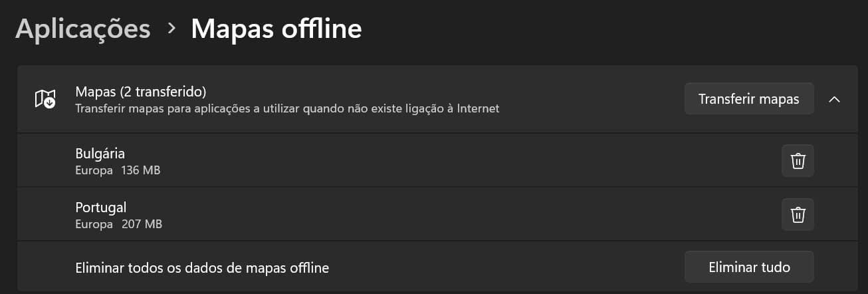Image resolution: width=868 pixels, height=294 pixels.
Task: Click the word "Internet" in the description
Action: [478, 108]
